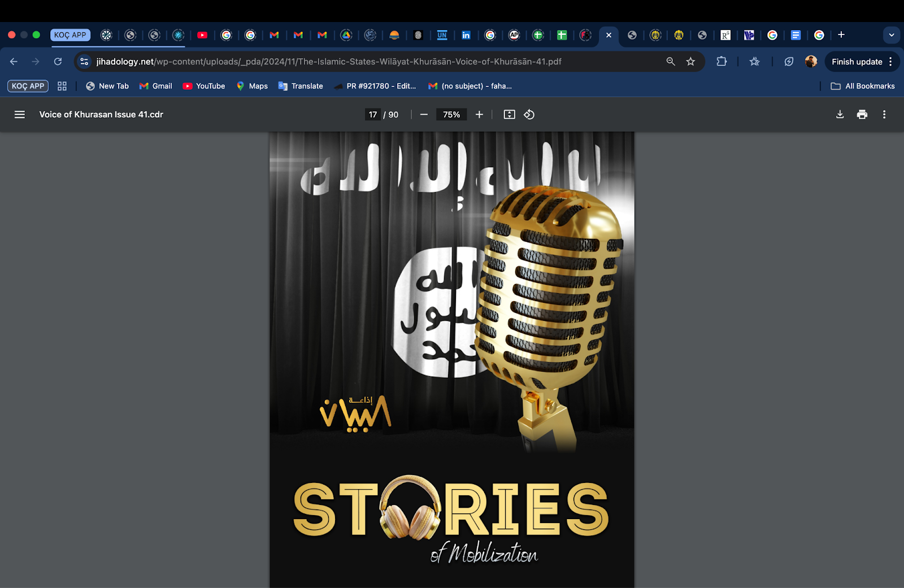The image size is (904, 588).
Task: Expand the tab search dropdown
Action: 892,35
